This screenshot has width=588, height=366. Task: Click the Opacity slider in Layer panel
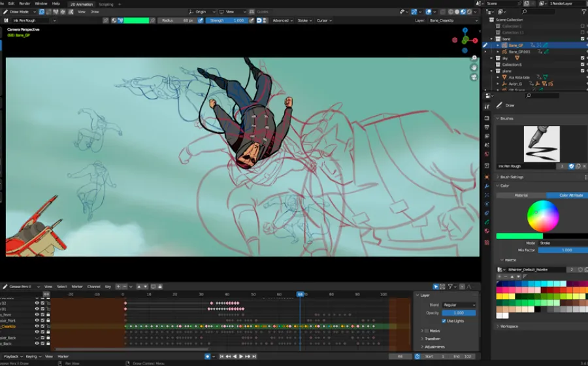point(459,313)
